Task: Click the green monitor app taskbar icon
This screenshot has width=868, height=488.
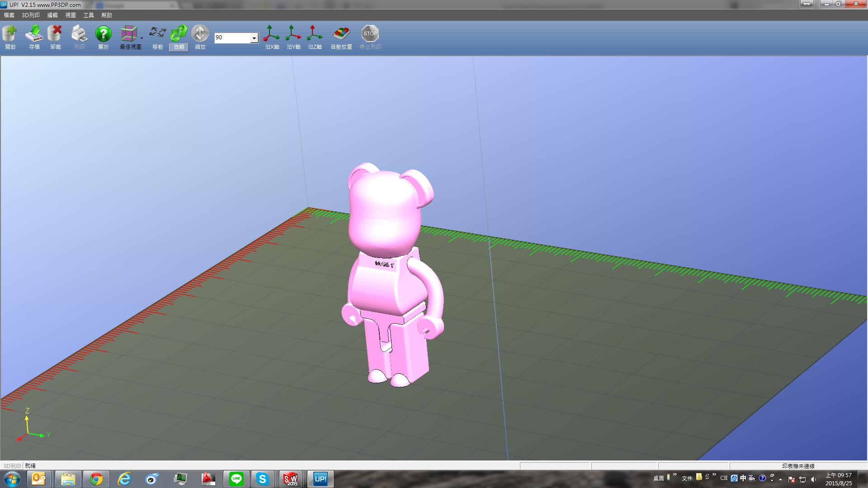Action: tap(180, 479)
